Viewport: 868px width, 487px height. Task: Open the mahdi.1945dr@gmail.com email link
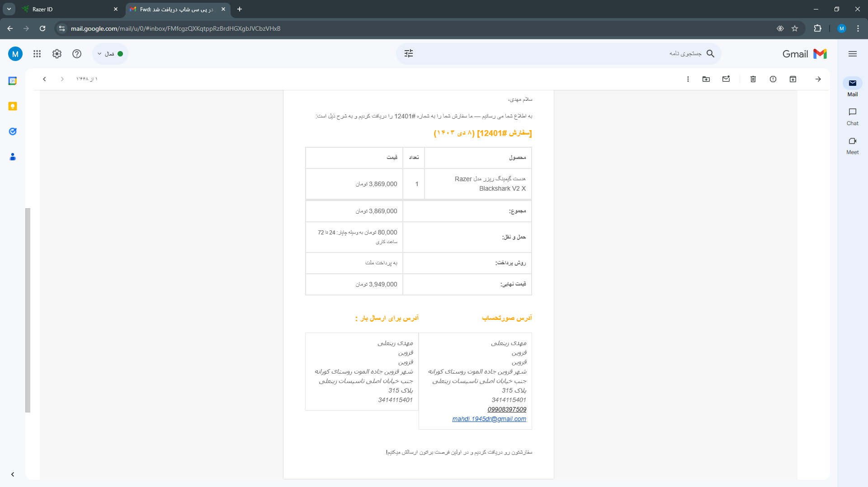click(x=489, y=419)
